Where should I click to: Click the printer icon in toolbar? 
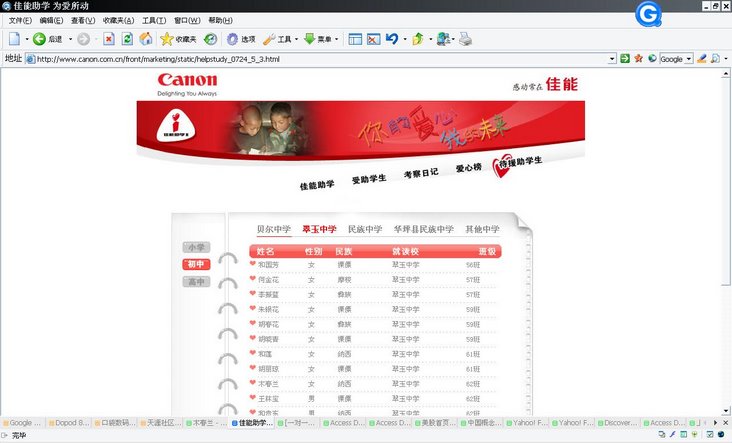pyautogui.click(x=465, y=39)
